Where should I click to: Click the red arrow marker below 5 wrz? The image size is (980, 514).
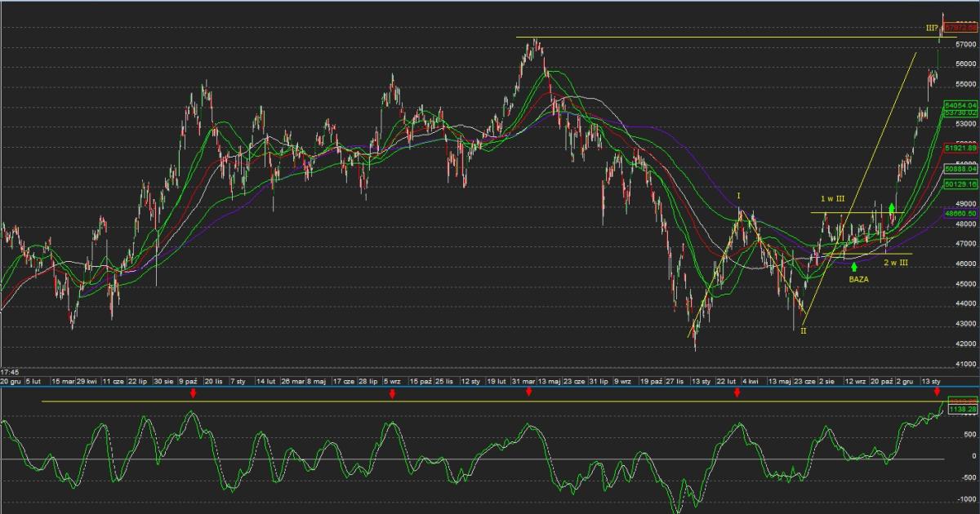[x=392, y=394]
